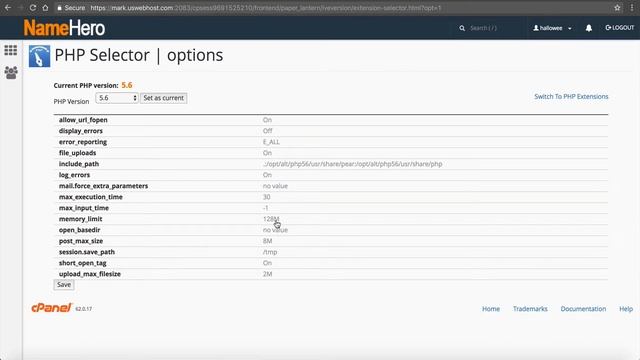Edit display_errors value Off

[267, 131]
